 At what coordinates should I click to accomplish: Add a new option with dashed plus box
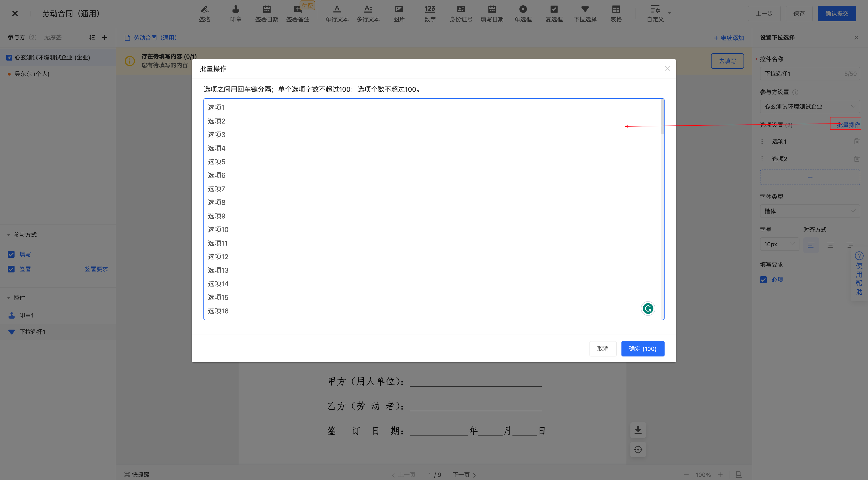coord(810,177)
